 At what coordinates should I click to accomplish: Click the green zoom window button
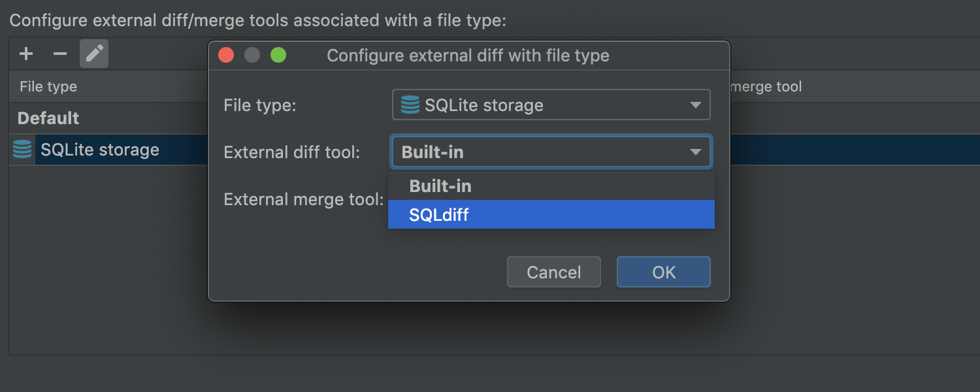[278, 55]
